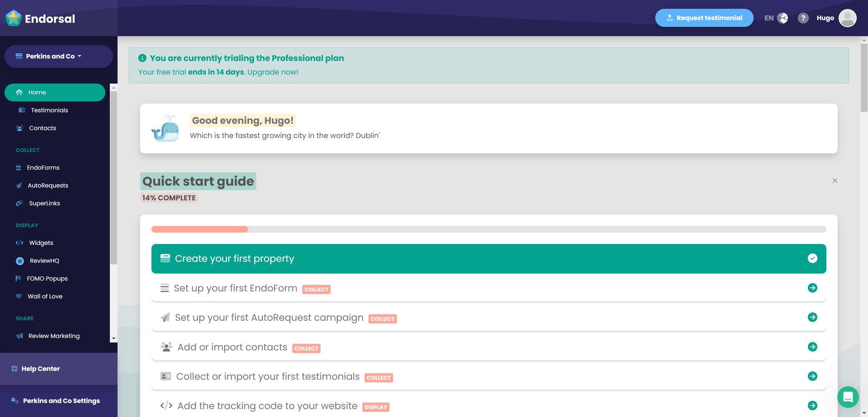Expand Collect or import your first testimonials
The image size is (868, 417).
[489, 376]
